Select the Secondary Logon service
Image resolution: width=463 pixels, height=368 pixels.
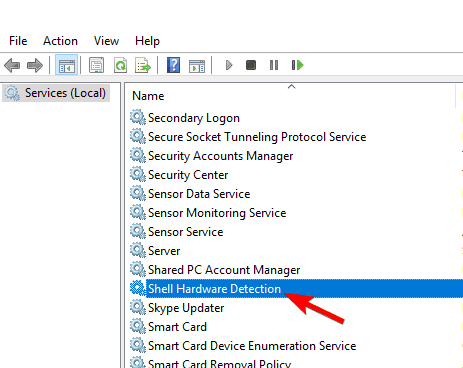tap(194, 118)
